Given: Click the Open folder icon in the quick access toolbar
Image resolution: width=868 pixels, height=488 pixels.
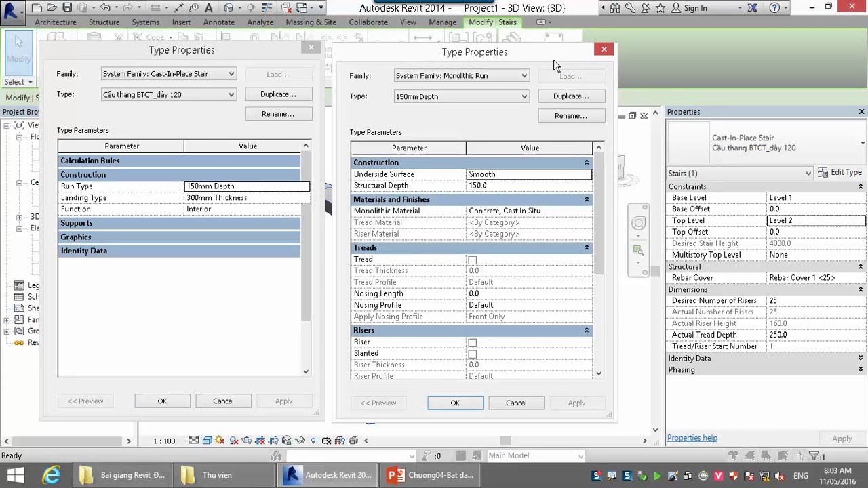Looking at the screenshot, I should [52, 8].
